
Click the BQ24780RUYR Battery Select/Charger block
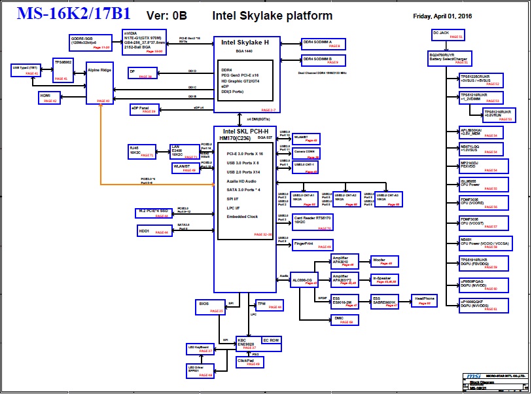point(449,58)
